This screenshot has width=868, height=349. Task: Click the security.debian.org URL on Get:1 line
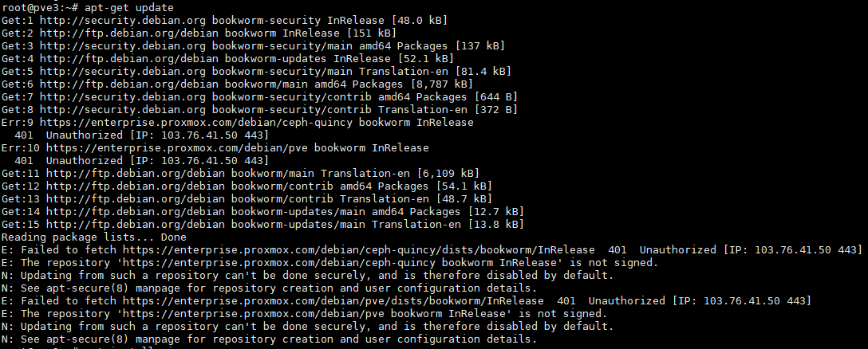(x=123, y=21)
